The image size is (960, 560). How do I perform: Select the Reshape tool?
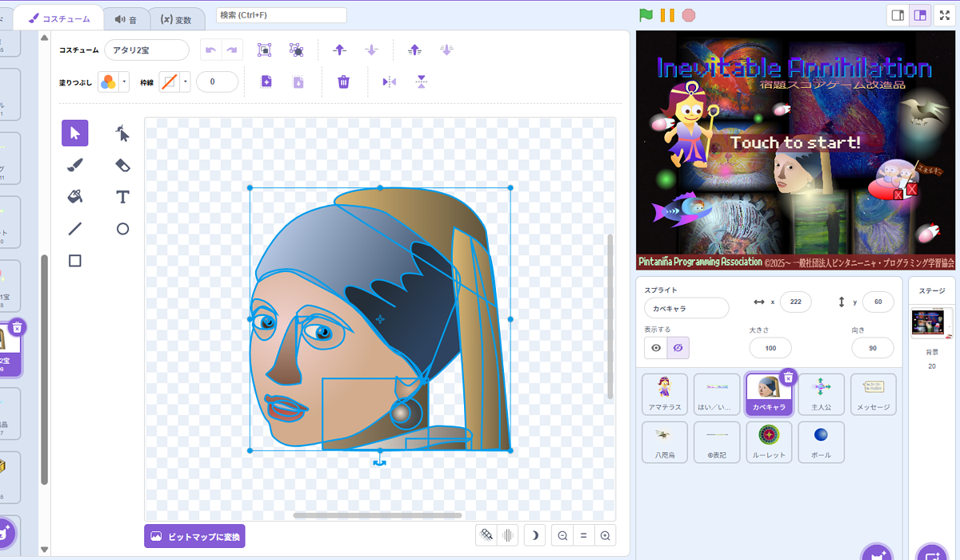pyautogui.click(x=122, y=133)
